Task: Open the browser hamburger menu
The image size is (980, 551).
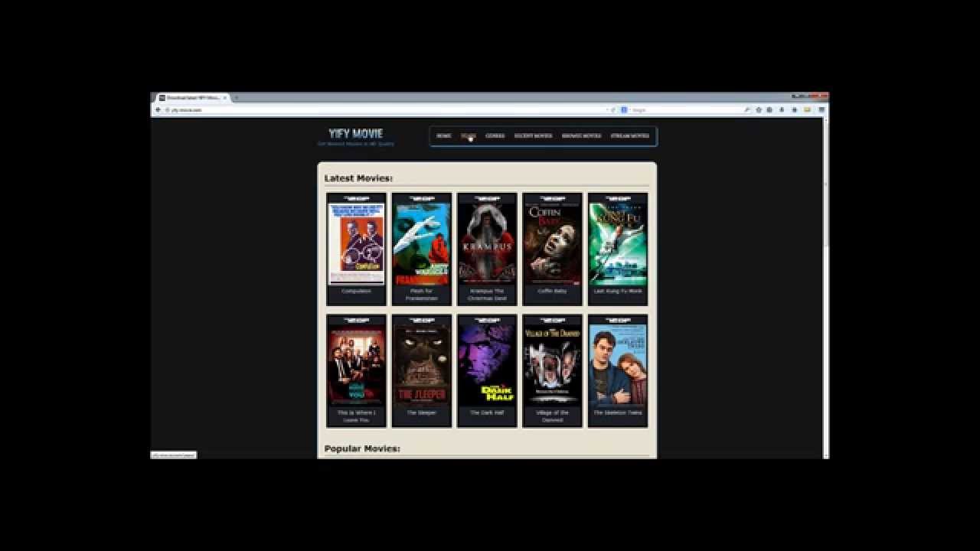Action: tap(822, 109)
